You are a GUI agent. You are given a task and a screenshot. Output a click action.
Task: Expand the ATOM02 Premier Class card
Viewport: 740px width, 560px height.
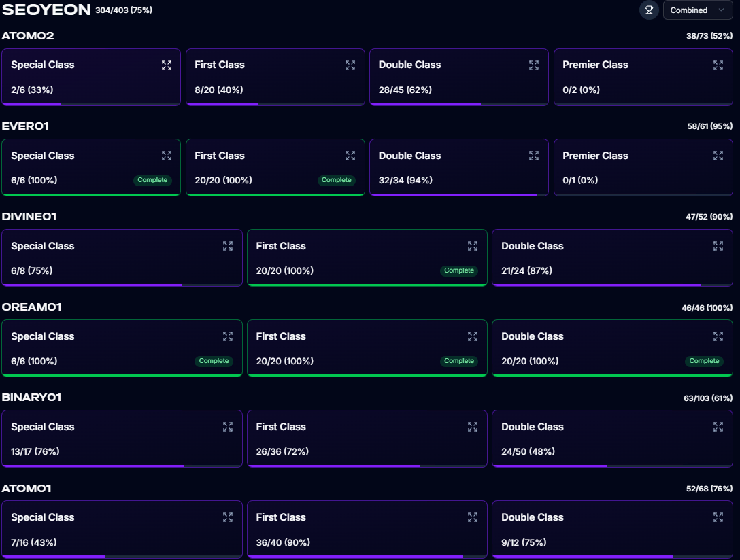(x=718, y=65)
